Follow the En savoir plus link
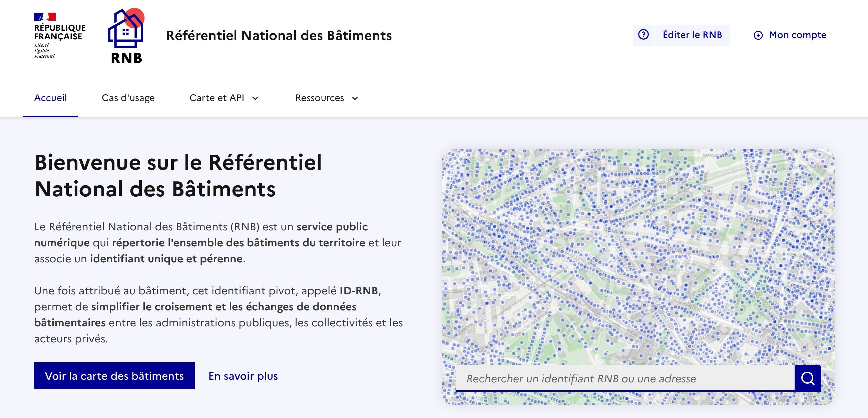Viewport: 868px width, 418px height. click(x=243, y=376)
